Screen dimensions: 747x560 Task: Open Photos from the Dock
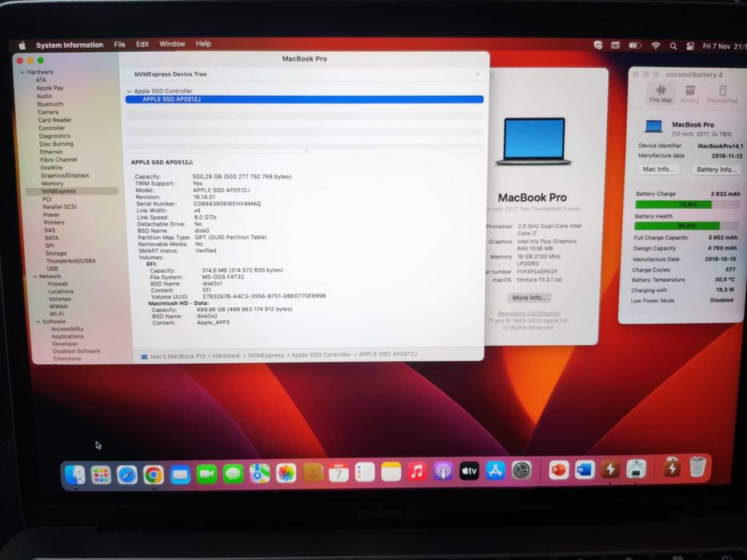[286, 473]
